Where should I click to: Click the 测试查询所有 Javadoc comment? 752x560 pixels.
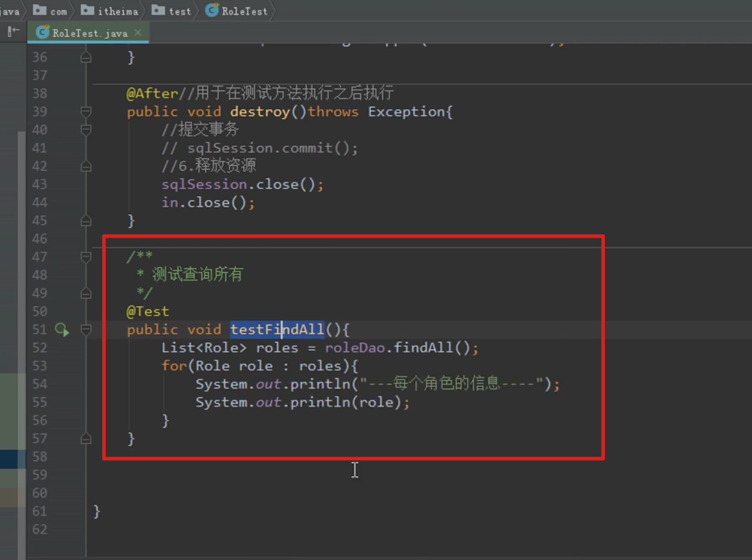point(198,274)
